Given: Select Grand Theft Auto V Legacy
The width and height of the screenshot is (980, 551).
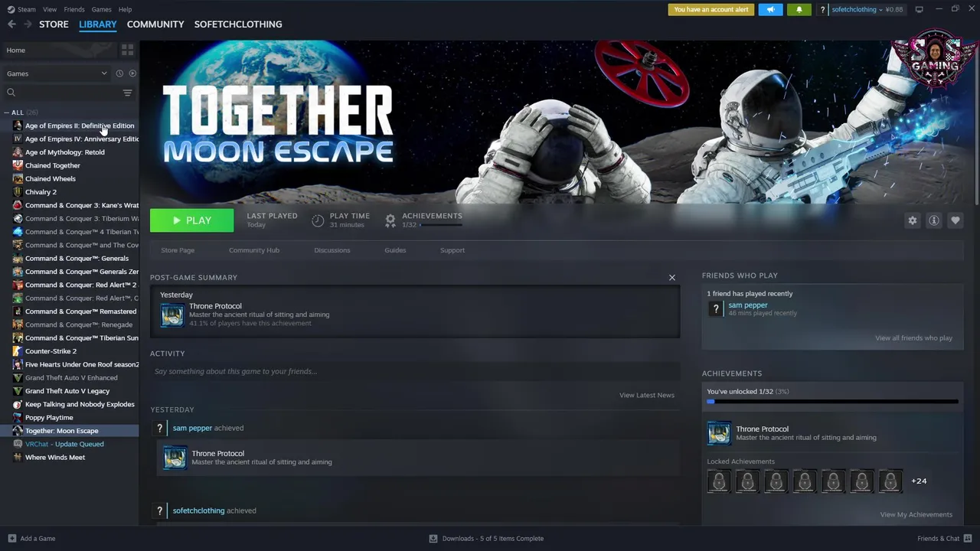Looking at the screenshot, I should (67, 391).
